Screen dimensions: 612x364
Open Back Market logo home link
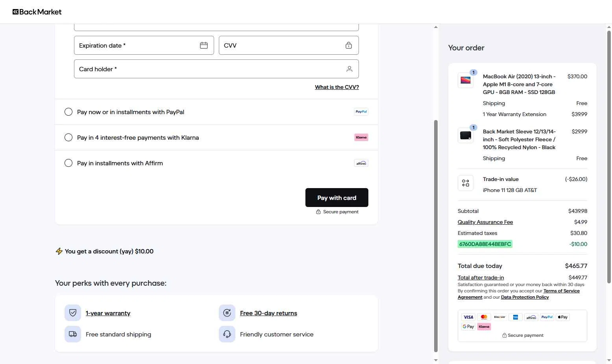coord(37,12)
